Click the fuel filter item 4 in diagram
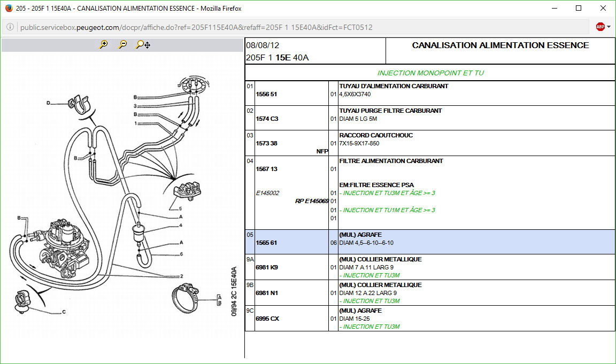 140,233
